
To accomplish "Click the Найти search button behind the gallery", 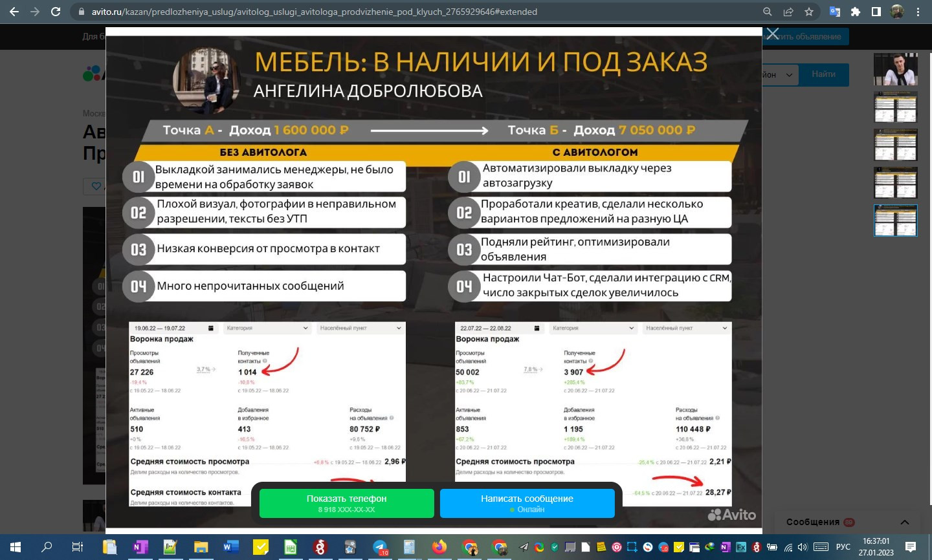I will 823,74.
